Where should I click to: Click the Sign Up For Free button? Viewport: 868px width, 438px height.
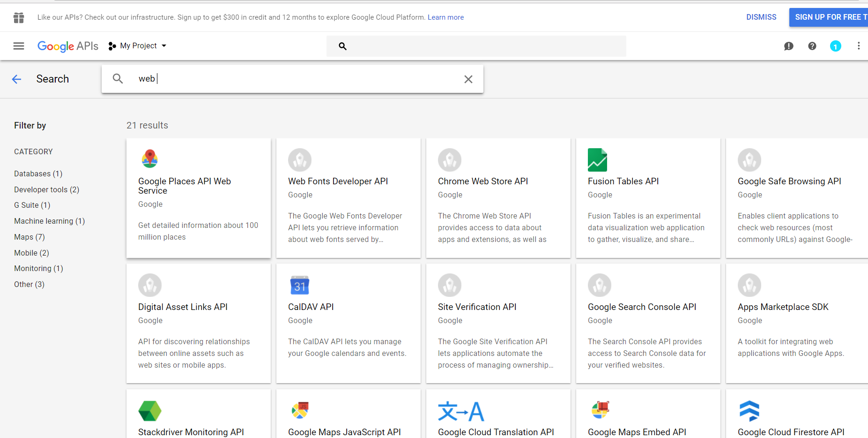pyautogui.click(x=828, y=17)
